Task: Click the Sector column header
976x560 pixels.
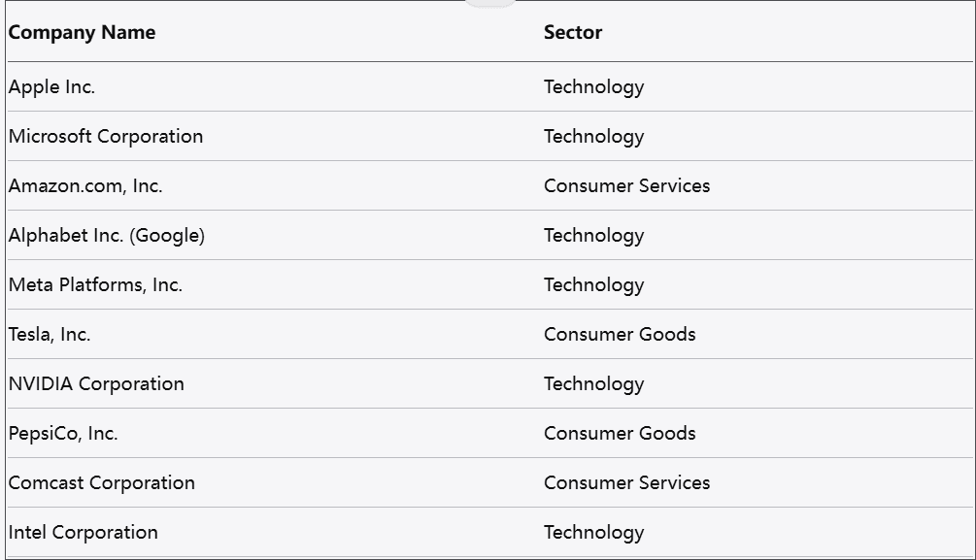Action: click(573, 32)
